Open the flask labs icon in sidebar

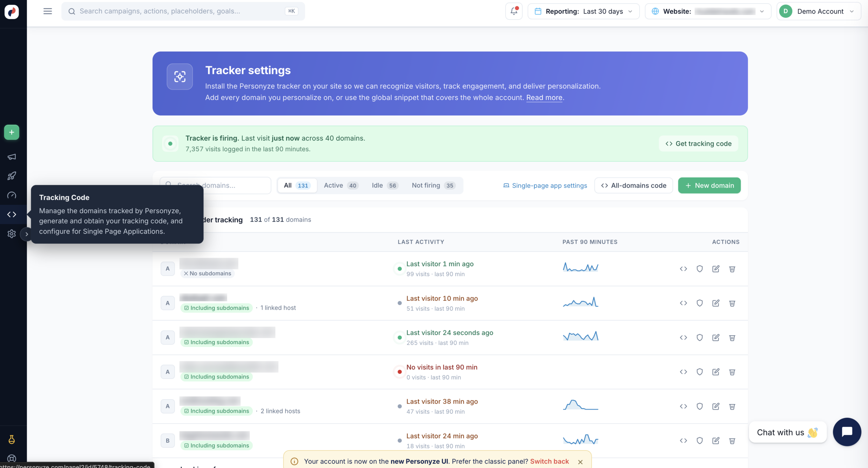pos(12,440)
